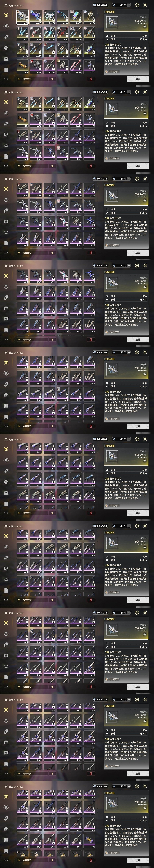Click the 培养 button in the topmost detail panel
The height and width of the screenshot is (868, 154).
pos(138,79)
